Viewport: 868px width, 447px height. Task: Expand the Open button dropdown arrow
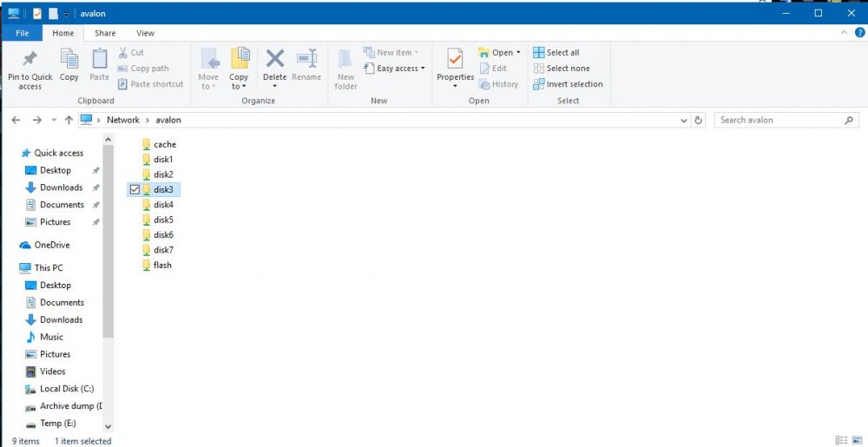[519, 53]
